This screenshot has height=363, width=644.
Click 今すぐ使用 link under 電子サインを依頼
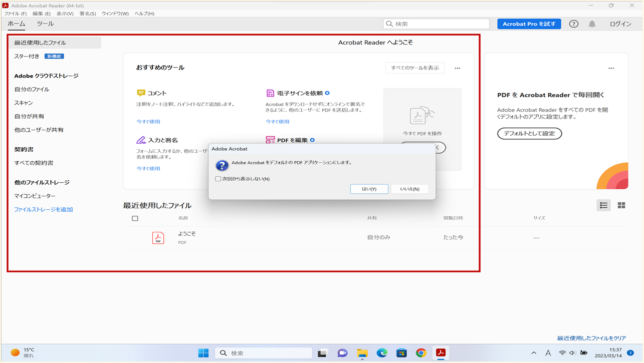click(x=278, y=122)
